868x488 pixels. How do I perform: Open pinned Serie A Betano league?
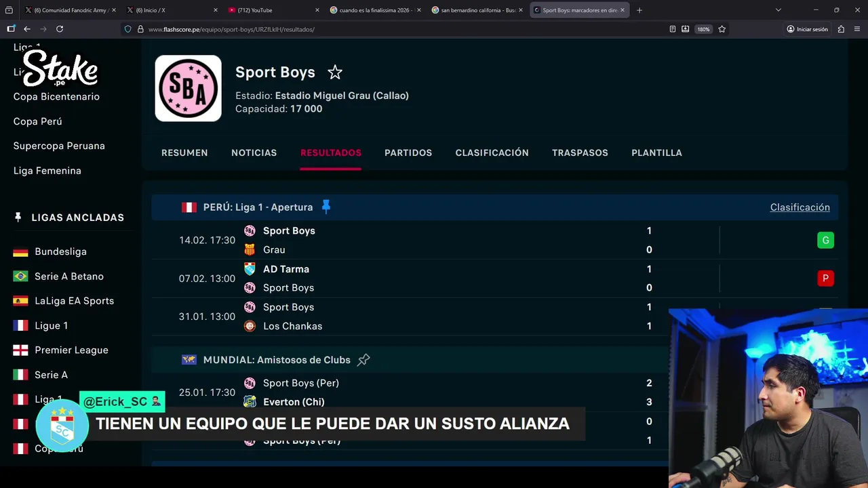[69, 276]
